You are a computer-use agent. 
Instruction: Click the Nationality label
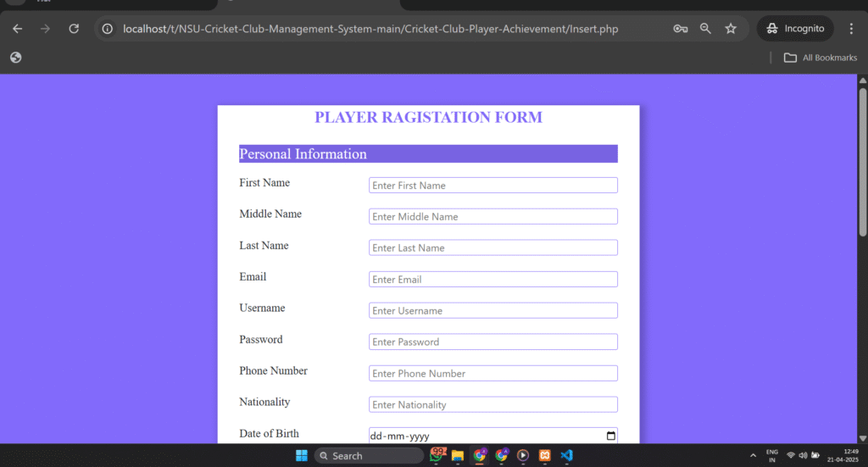click(x=264, y=402)
